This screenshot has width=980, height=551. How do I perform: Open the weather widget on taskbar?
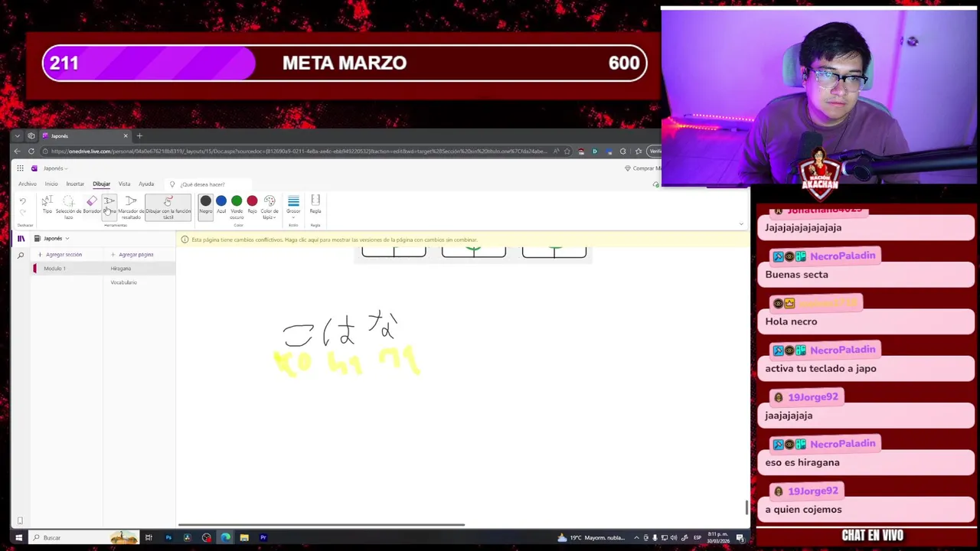[590, 538]
